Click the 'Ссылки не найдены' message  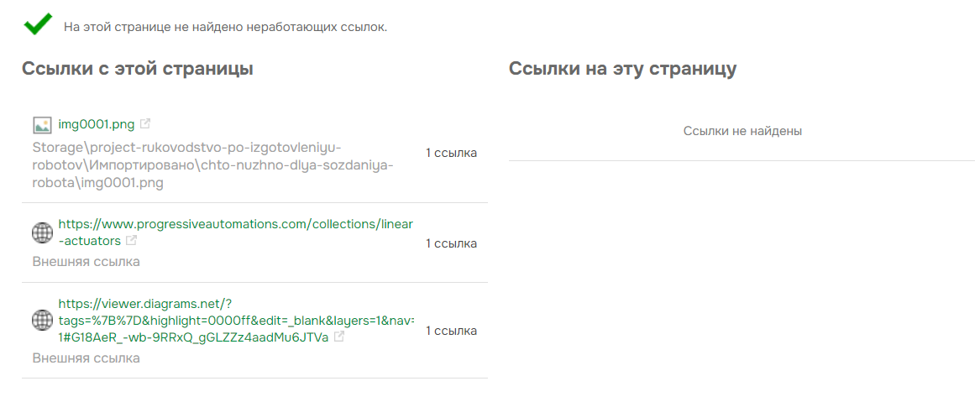coord(742,131)
